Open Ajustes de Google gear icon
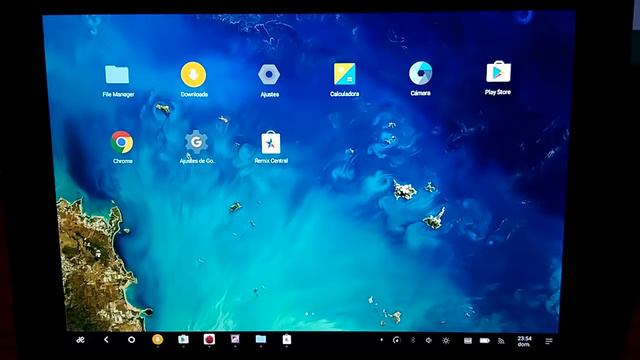Viewport: 640px width, 360px height. (x=196, y=142)
